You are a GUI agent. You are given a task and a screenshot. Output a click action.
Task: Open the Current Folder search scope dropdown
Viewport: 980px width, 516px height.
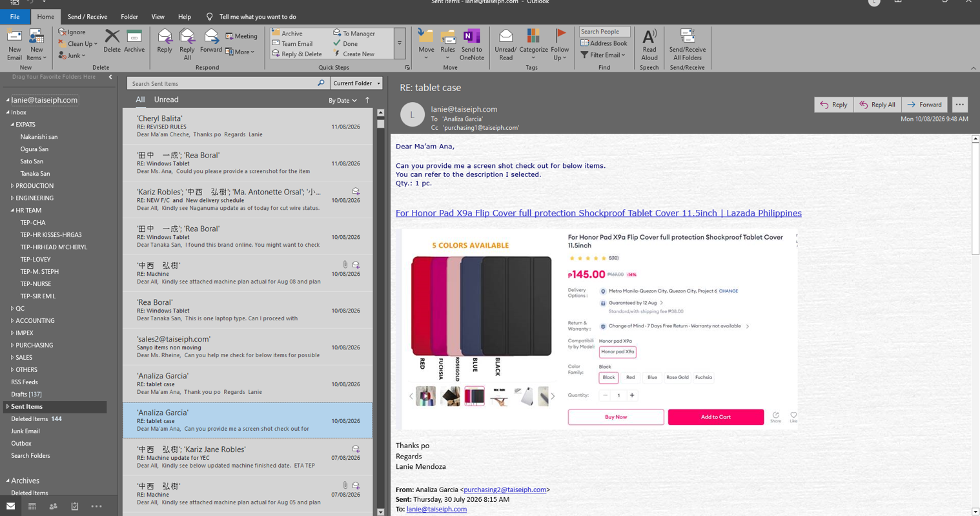coord(356,83)
